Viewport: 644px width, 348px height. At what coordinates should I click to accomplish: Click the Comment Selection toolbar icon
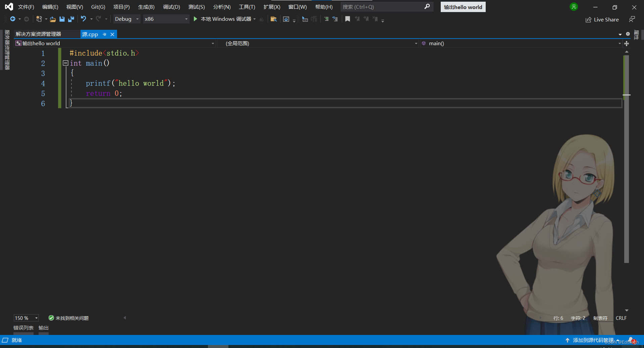335,19
